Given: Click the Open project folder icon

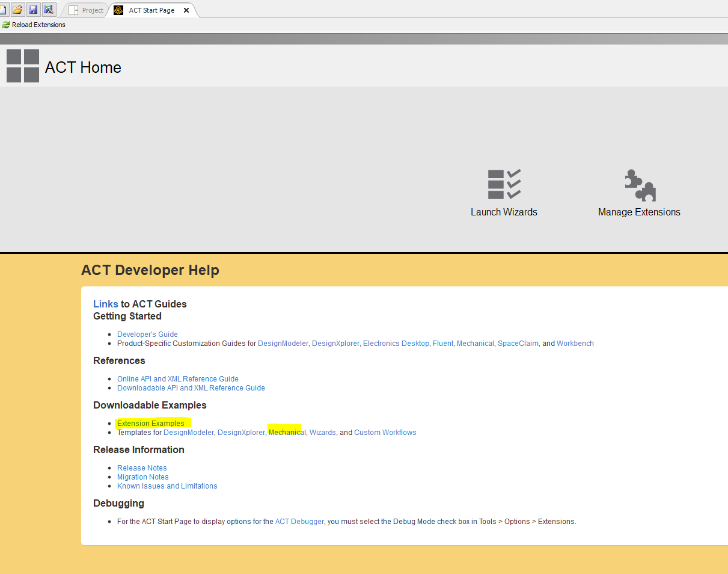Looking at the screenshot, I should point(17,10).
